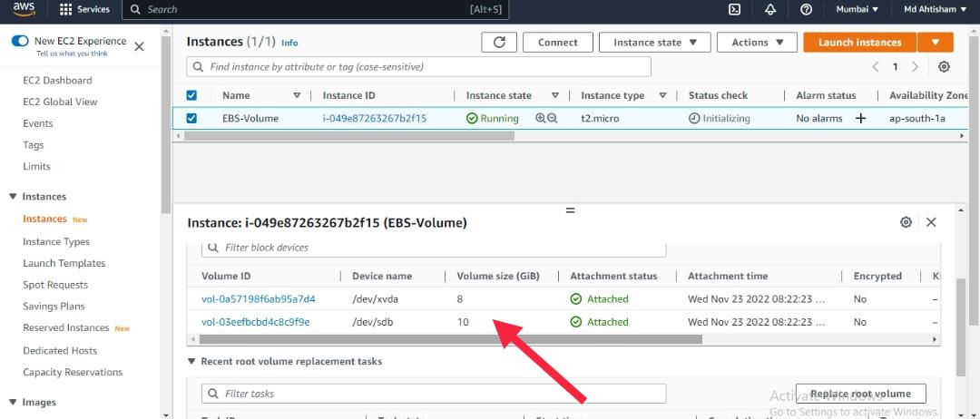Viewport: 980px width, 419px height.
Task: Open the Services grid menu
Action: point(84,9)
